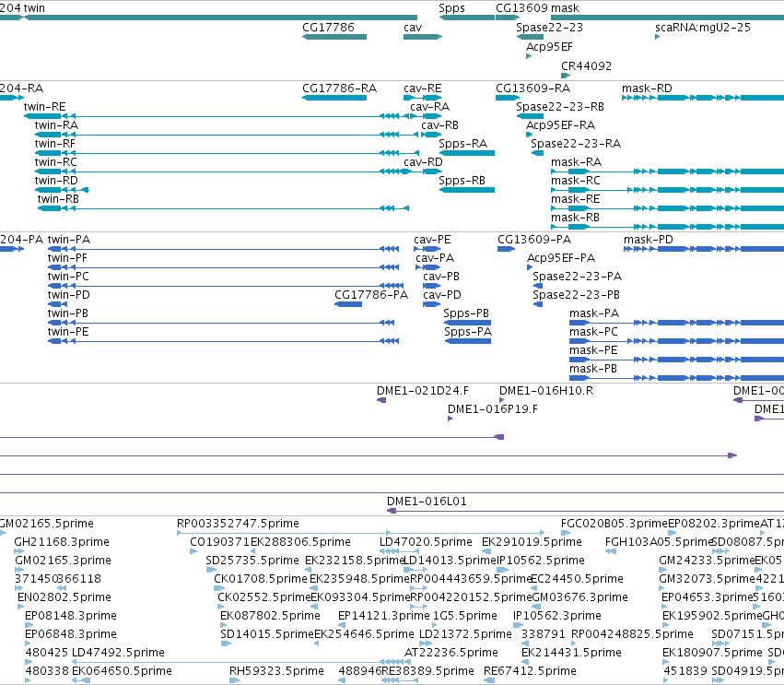
Task: Click the CR44092 gene label
Action: tap(586, 66)
